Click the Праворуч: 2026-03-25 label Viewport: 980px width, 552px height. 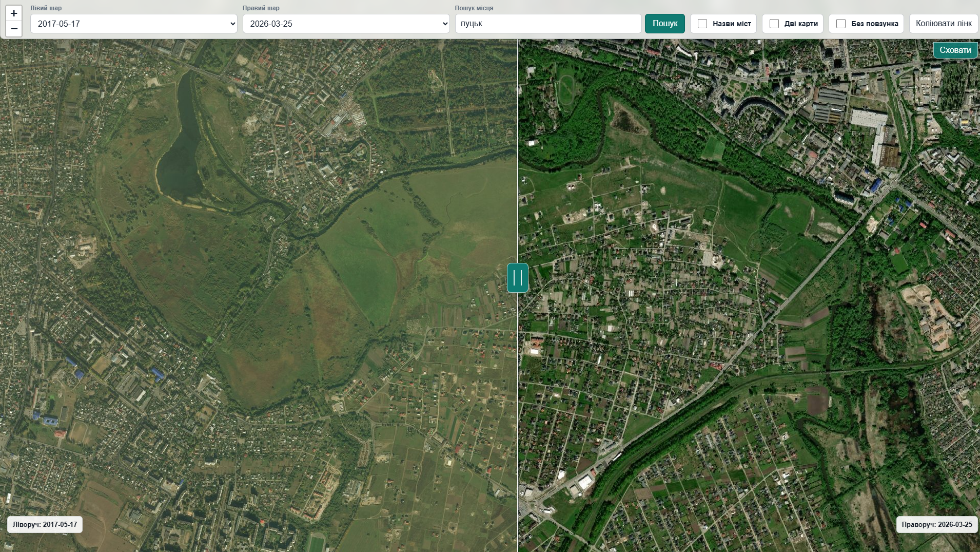pos(937,524)
